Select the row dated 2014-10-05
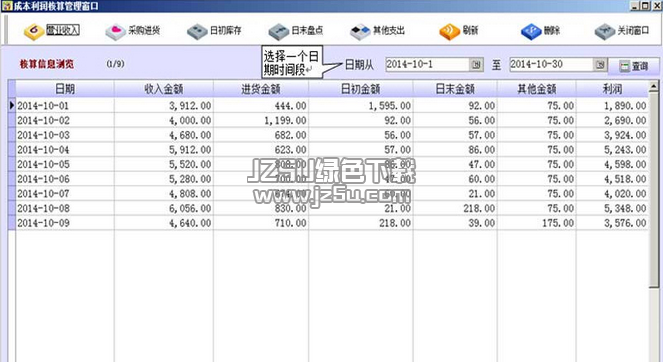Image resolution: width=665 pixels, height=362 pixels. [x=332, y=164]
